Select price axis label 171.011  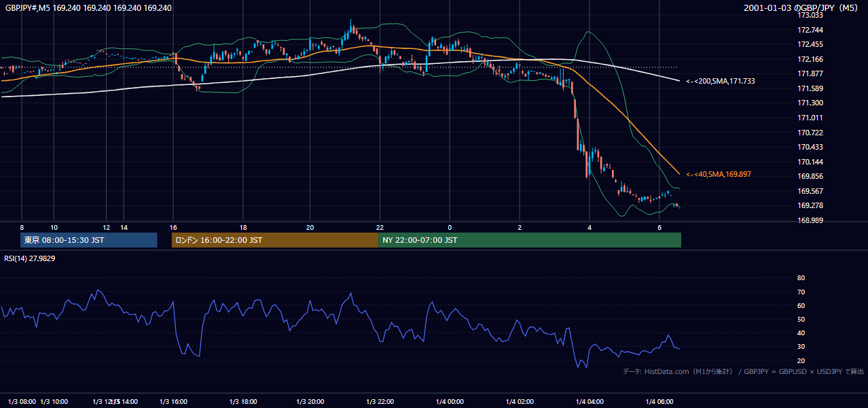click(809, 118)
